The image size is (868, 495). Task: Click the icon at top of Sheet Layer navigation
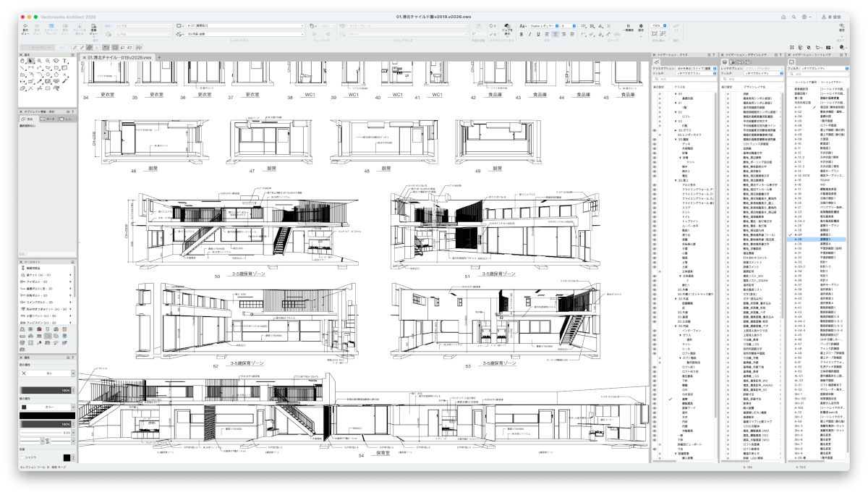[791, 62]
